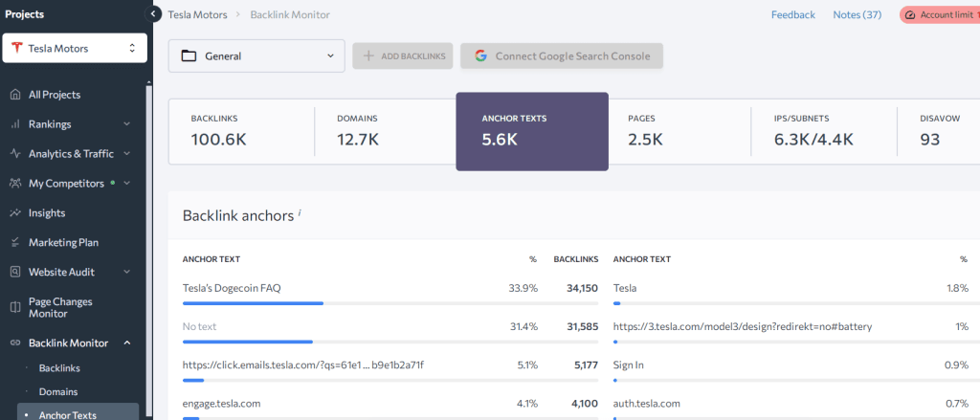Screen dimensions: 980x420
Task: Switch to the IPS/SUBNETS tab
Action: point(824,131)
